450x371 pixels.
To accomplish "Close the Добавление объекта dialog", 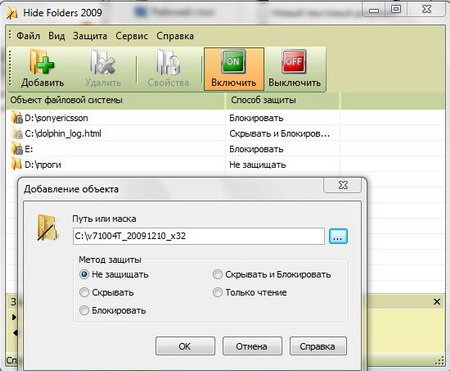I will [x=343, y=185].
